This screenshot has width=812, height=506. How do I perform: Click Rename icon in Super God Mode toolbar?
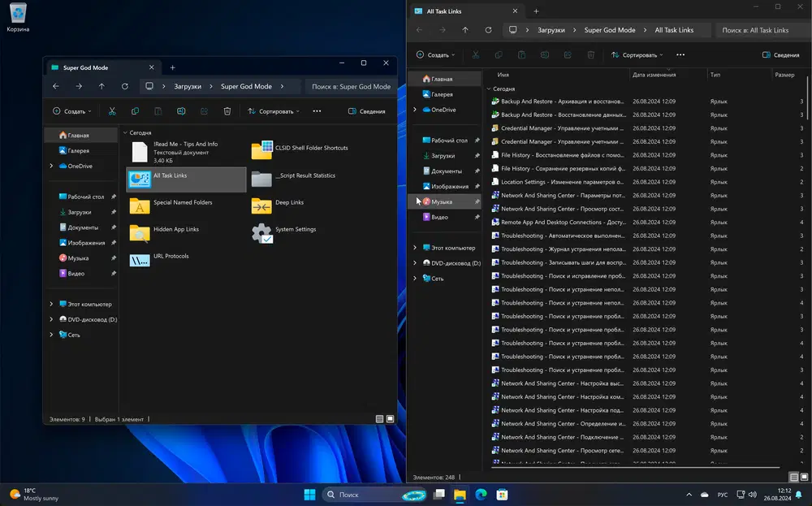click(181, 111)
